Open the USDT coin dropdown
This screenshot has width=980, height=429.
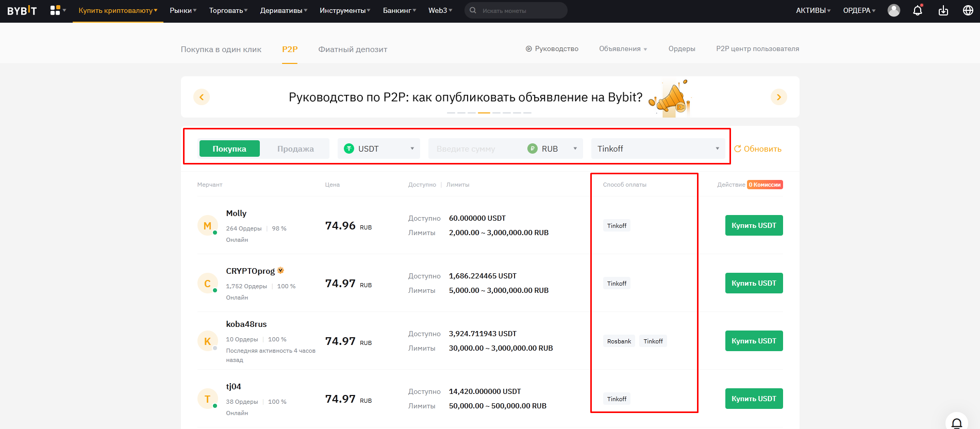pos(379,148)
